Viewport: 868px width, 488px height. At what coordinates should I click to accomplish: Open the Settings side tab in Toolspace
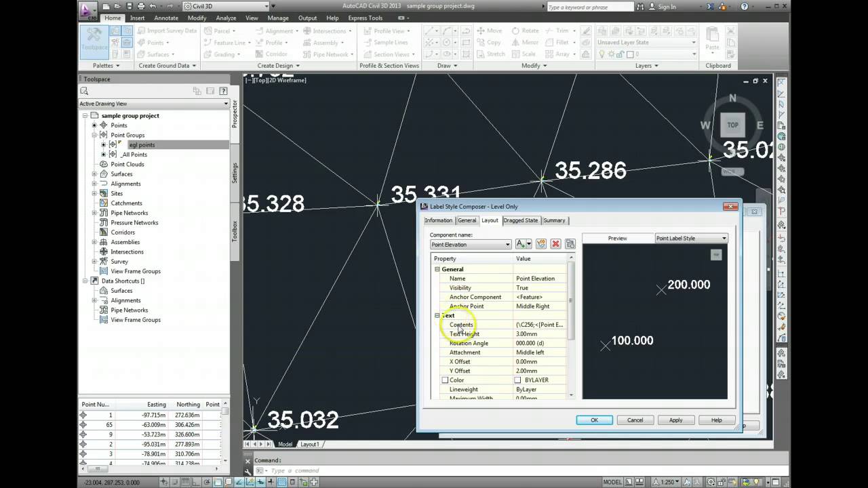click(x=235, y=172)
